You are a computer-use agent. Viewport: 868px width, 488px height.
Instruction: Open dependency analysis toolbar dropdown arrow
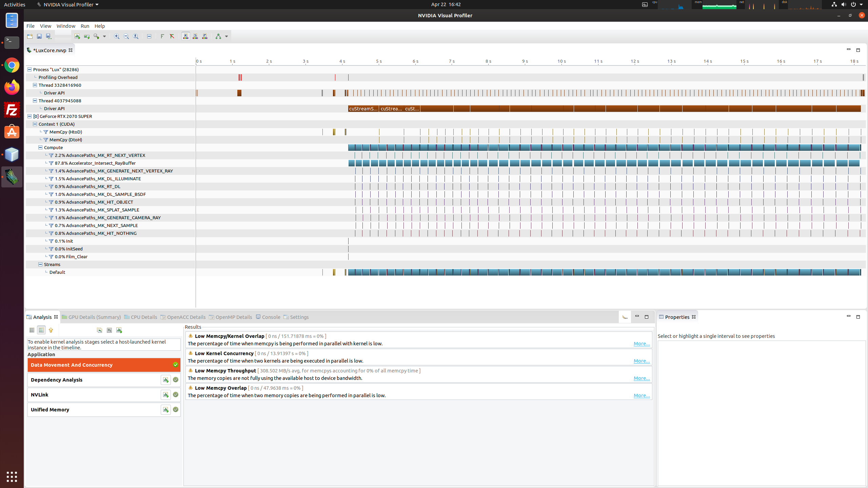pos(226,36)
